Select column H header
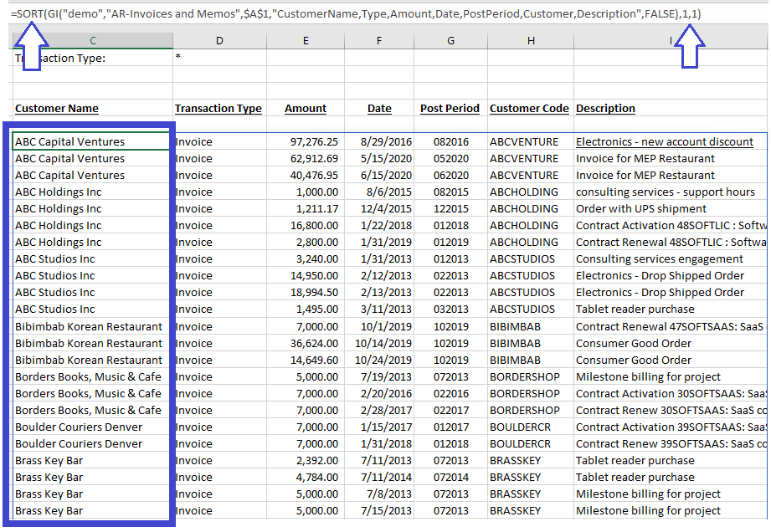 coord(531,41)
